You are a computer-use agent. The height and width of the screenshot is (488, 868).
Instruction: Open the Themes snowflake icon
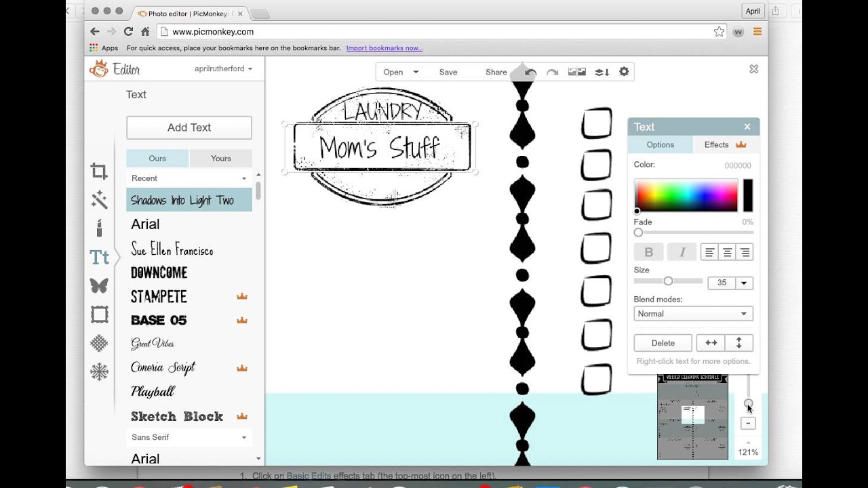pos(99,371)
